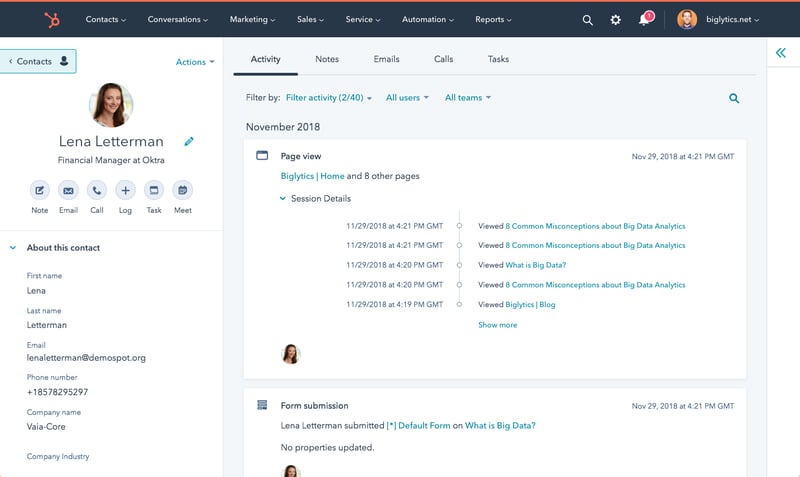Screen dimensions: 800x477
Task: Create a Task for the contact
Action: [x=154, y=191]
